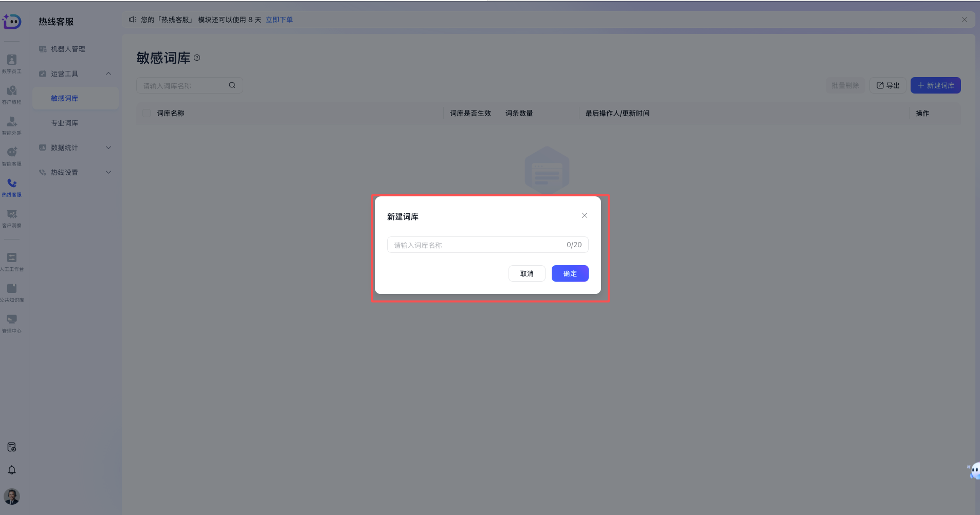
Task: Focus the 请输入词库名称 field in dialog
Action: [476, 245]
